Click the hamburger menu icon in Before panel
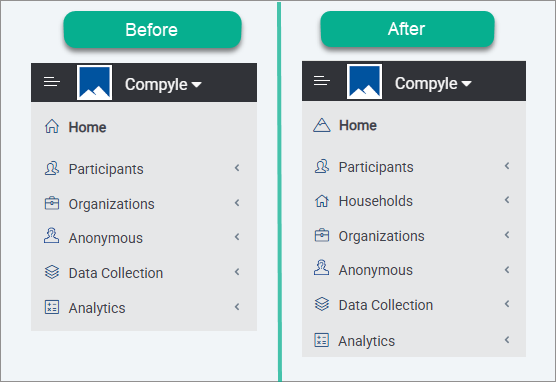The height and width of the screenshot is (382, 556). click(52, 82)
